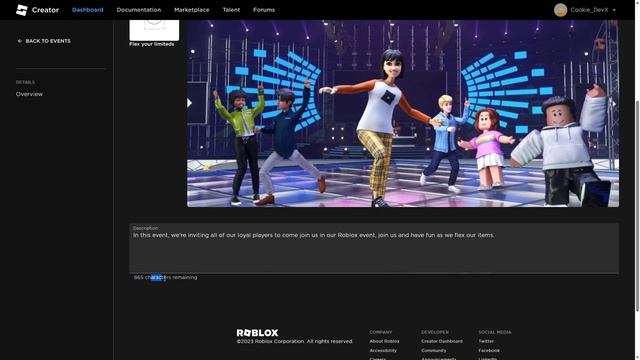Click the SOCIAL MEDIA footer heading
Viewport: 640px width, 360px height.
click(495, 332)
